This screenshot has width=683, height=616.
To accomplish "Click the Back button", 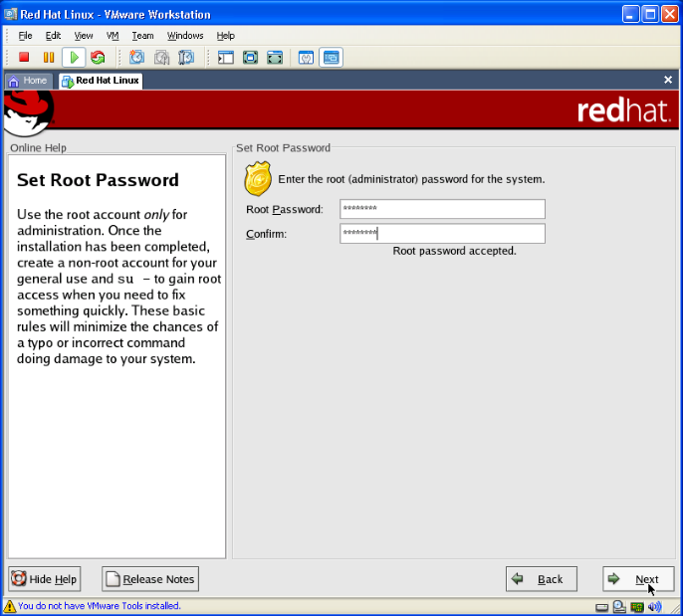I will [542, 579].
